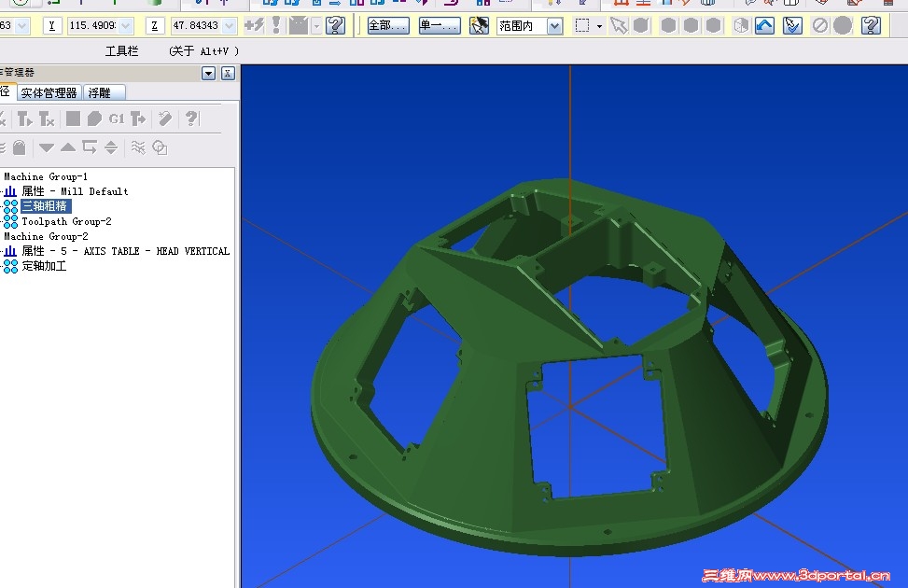908x588 pixels.
Task: Select 属性 - 5 - AXIS TABLE - HEAD VERTICAL
Action: tap(126, 251)
